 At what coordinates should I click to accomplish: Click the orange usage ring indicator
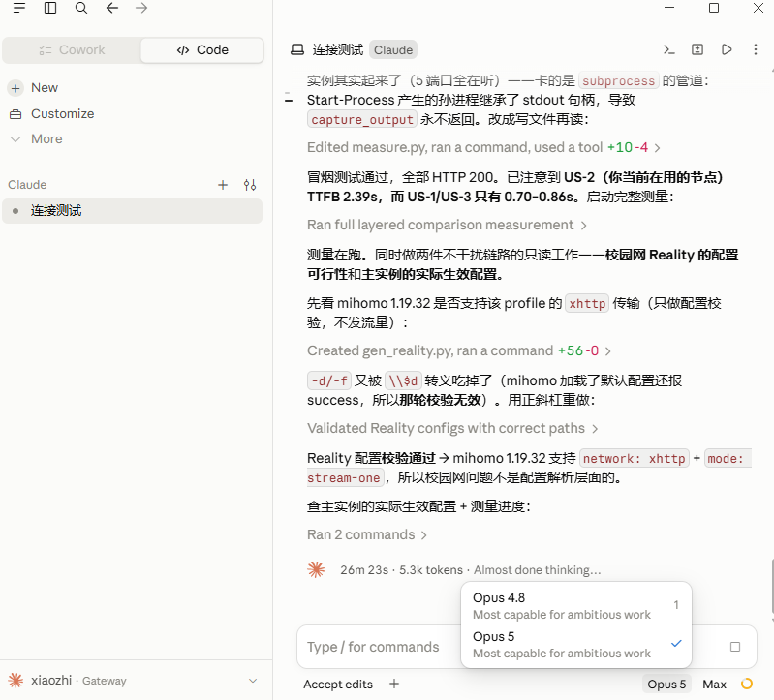click(x=747, y=684)
